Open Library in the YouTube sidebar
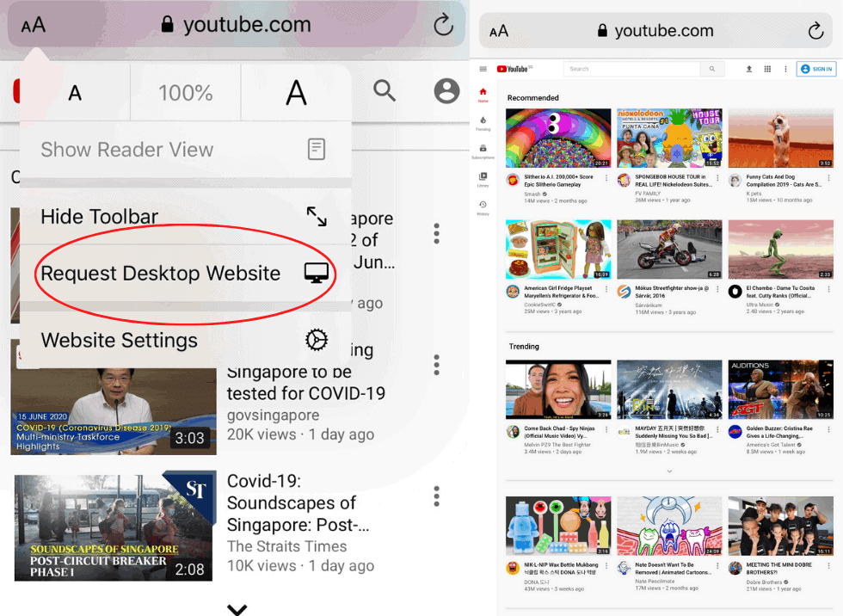This screenshot has width=843, height=616. coord(483,177)
